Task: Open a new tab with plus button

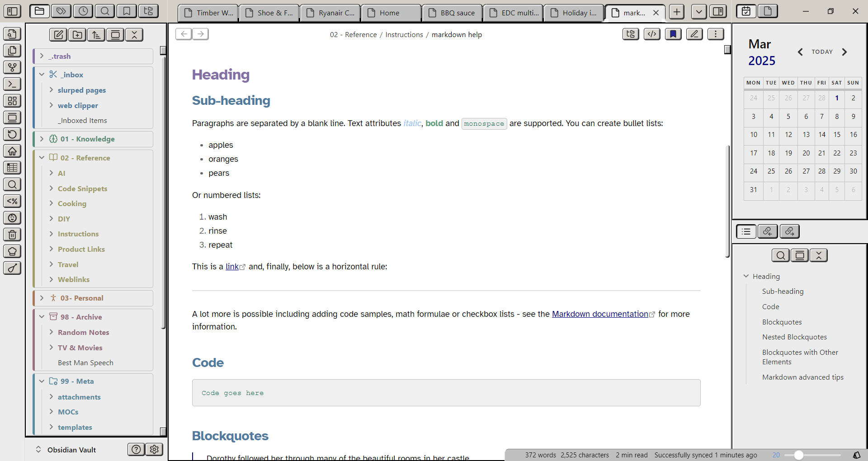Action: 677,11
